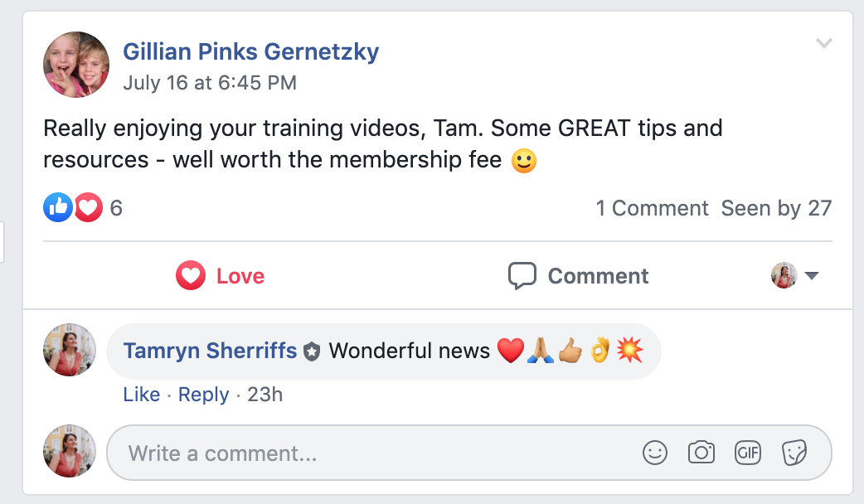Toggle the Love reaction on the post

221,275
